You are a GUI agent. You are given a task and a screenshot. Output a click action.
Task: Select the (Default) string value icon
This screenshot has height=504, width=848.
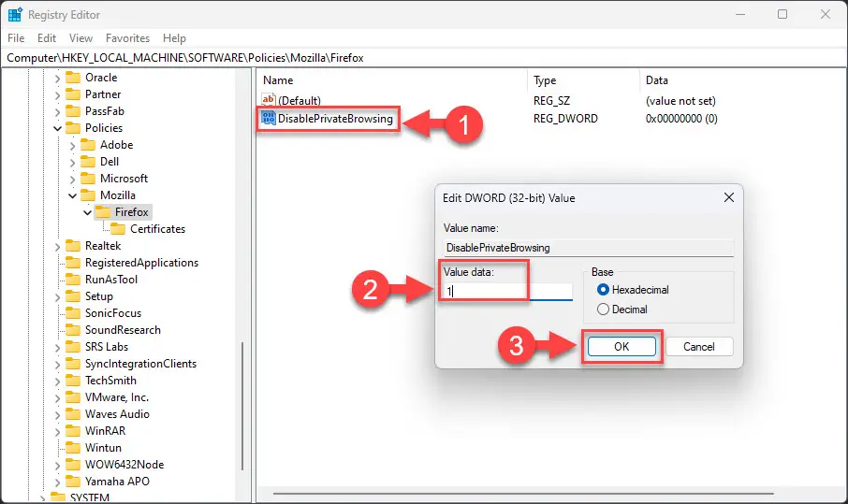269,99
